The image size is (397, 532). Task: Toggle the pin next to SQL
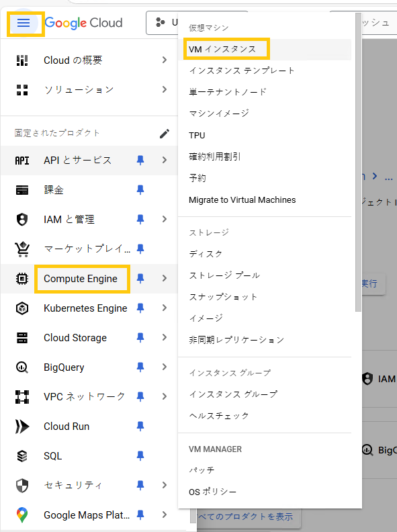pyautogui.click(x=140, y=455)
